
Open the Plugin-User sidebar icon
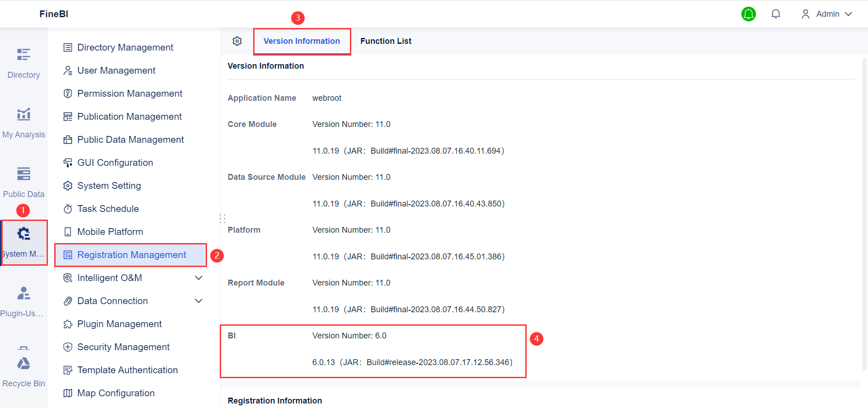(23, 293)
